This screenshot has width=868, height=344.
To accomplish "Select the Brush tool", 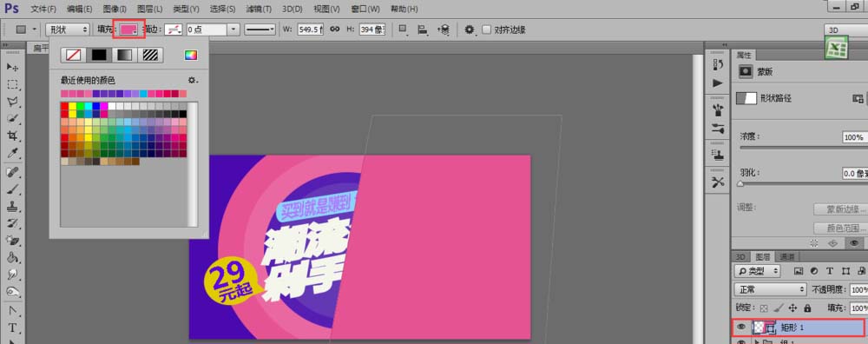I will coord(12,189).
